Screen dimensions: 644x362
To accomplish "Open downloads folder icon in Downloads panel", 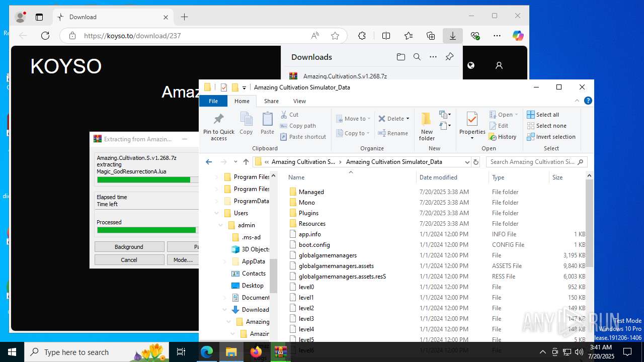I will (x=401, y=57).
